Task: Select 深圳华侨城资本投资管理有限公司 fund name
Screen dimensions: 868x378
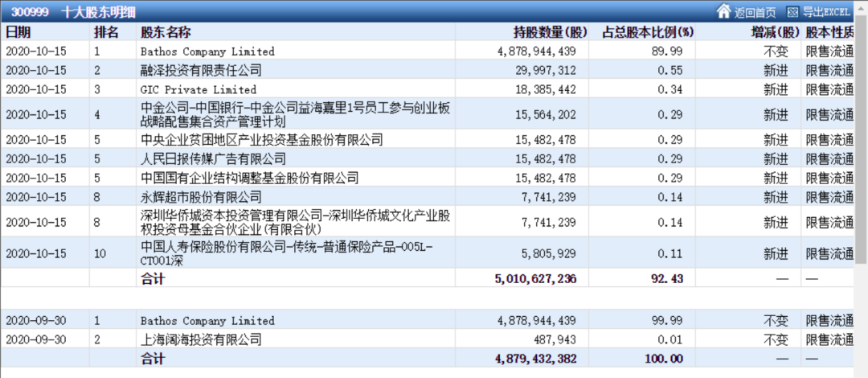Action: 295,222
